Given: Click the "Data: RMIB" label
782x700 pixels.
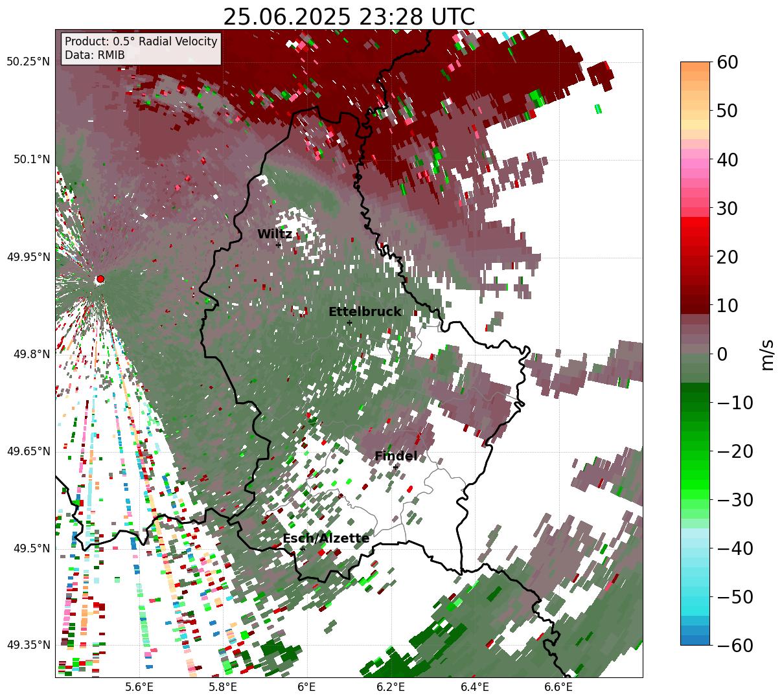Looking at the screenshot, I should point(95,55).
